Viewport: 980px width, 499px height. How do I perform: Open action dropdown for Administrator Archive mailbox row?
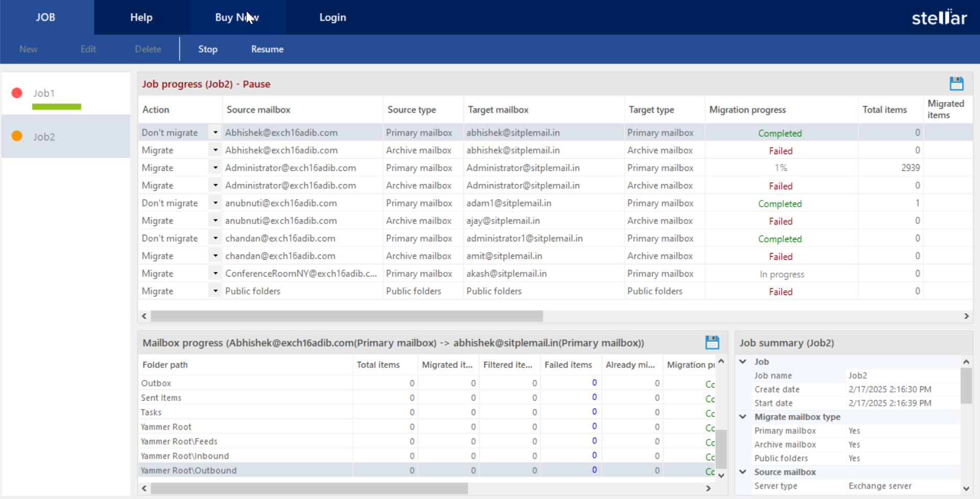[215, 185]
